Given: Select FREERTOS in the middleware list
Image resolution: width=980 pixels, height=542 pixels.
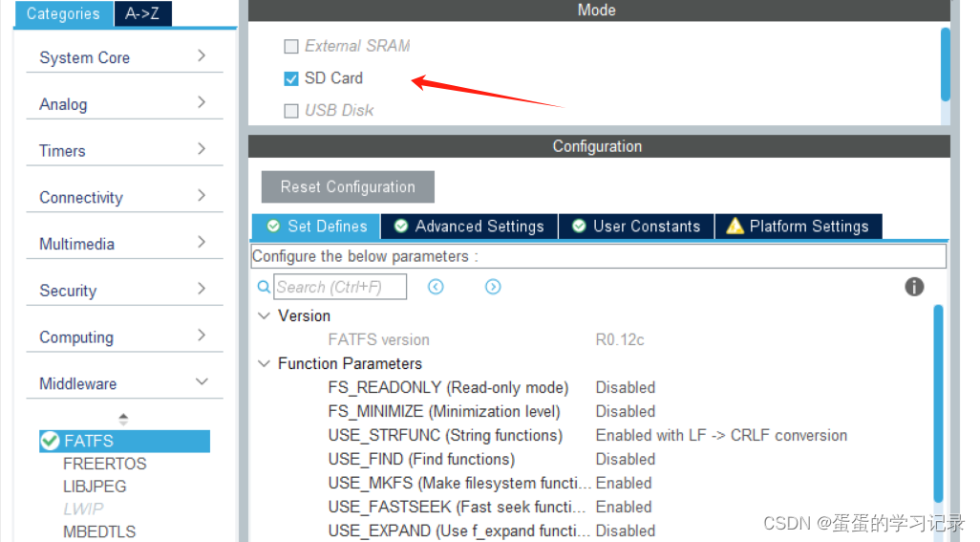Looking at the screenshot, I should point(105,464).
